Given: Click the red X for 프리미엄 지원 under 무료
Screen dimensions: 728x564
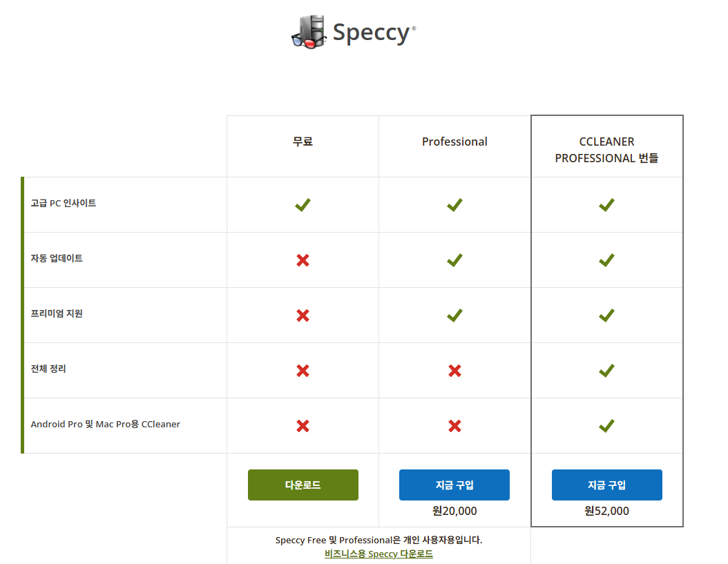Looking at the screenshot, I should click(x=303, y=315).
